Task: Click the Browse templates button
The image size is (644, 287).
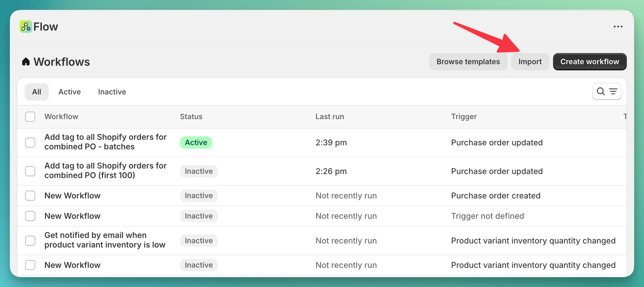Action: tap(468, 61)
